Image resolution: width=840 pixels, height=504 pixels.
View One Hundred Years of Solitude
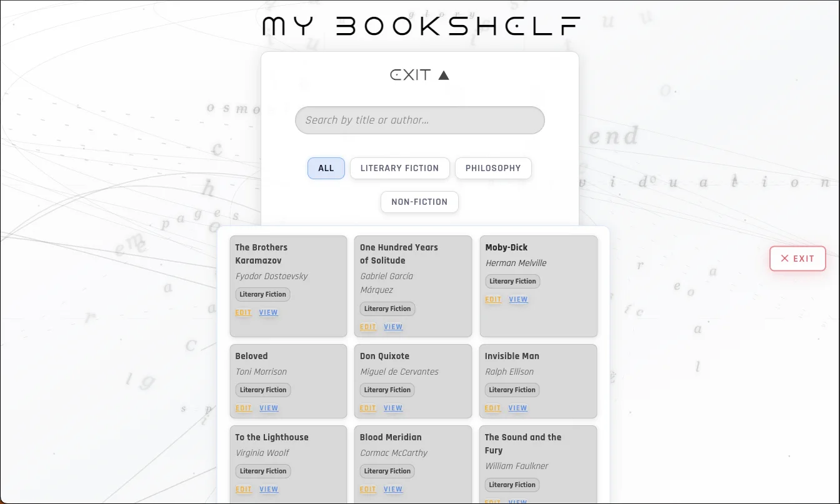(x=393, y=327)
